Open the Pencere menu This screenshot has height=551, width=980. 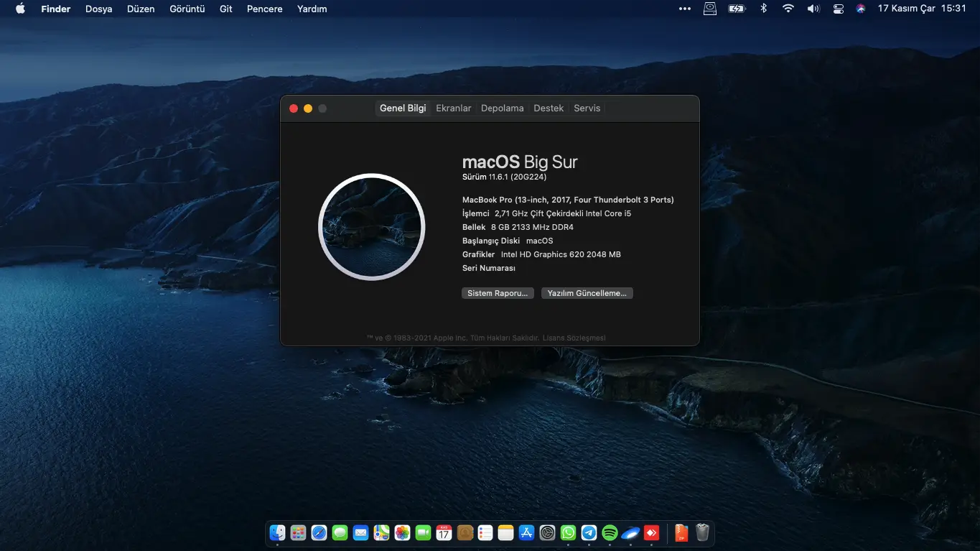(x=264, y=9)
